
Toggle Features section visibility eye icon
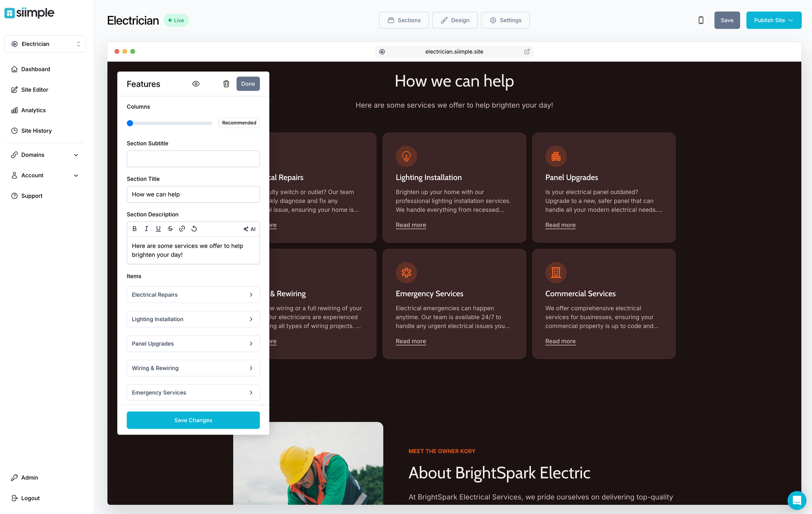(196, 84)
